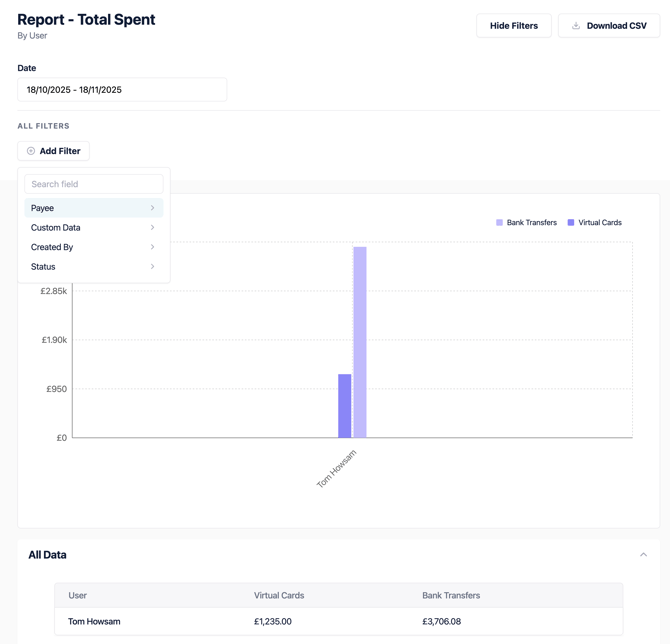Click the download icon in Download CSV
Viewport: 670px width, 644px height.
point(576,26)
